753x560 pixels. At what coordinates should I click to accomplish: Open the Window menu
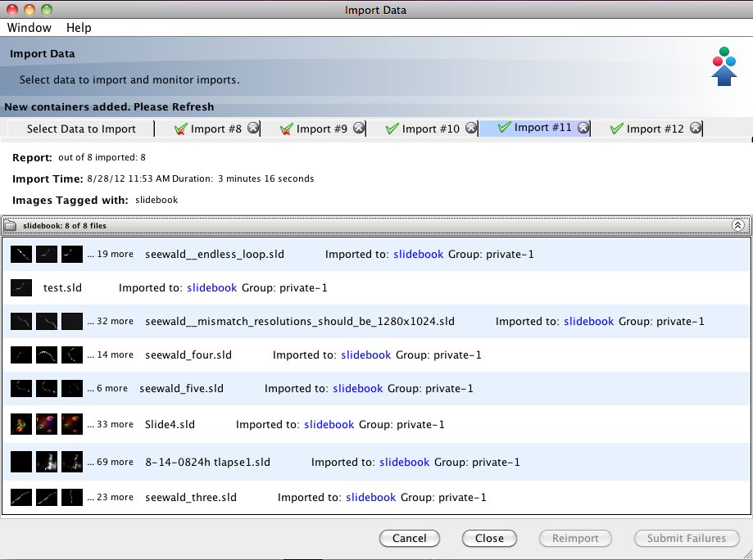[x=29, y=28]
